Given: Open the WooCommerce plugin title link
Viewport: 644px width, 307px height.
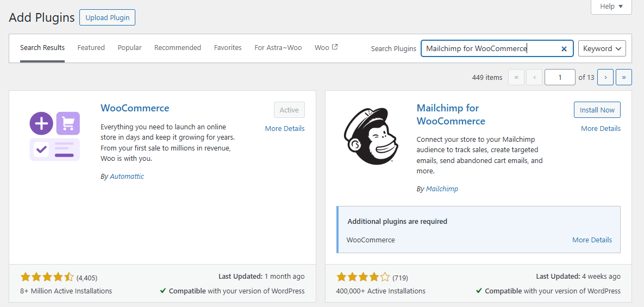Looking at the screenshot, I should [135, 108].
